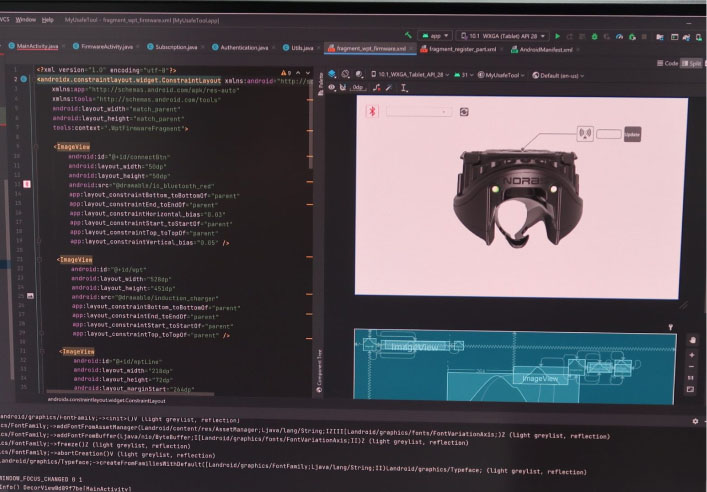Open the MyUsafeTool theme dropdown
The width and height of the screenshot is (707, 492).
coord(501,75)
